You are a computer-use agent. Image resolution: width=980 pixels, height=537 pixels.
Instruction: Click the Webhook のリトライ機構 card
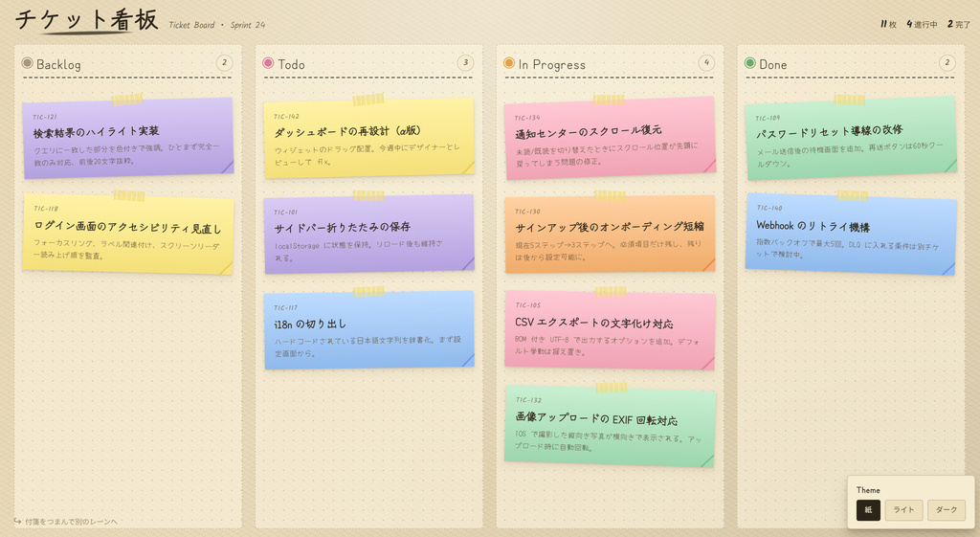[851, 234]
